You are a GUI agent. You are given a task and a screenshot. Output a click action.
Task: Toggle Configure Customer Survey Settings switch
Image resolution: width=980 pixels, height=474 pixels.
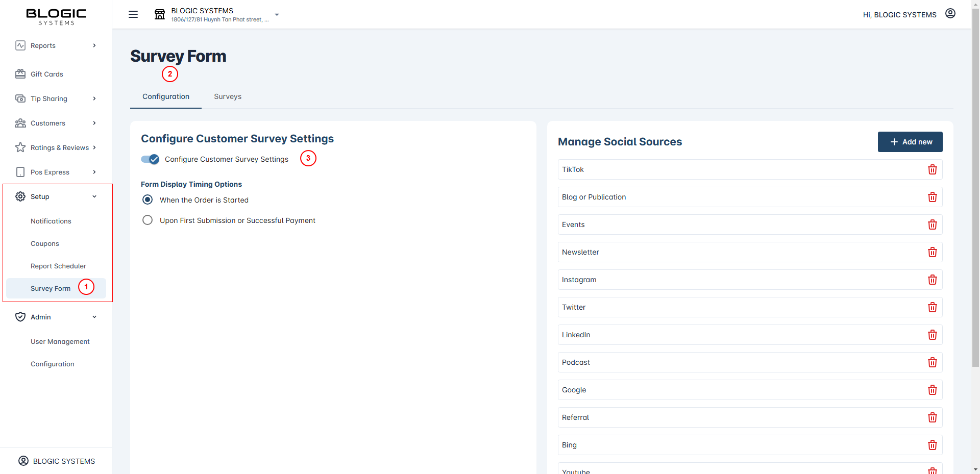pyautogui.click(x=150, y=159)
